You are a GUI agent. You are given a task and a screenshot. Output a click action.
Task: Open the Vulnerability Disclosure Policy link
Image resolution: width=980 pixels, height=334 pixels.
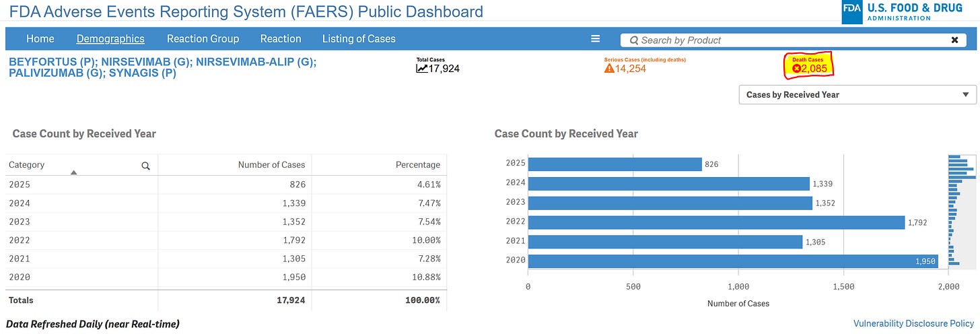[x=913, y=324]
